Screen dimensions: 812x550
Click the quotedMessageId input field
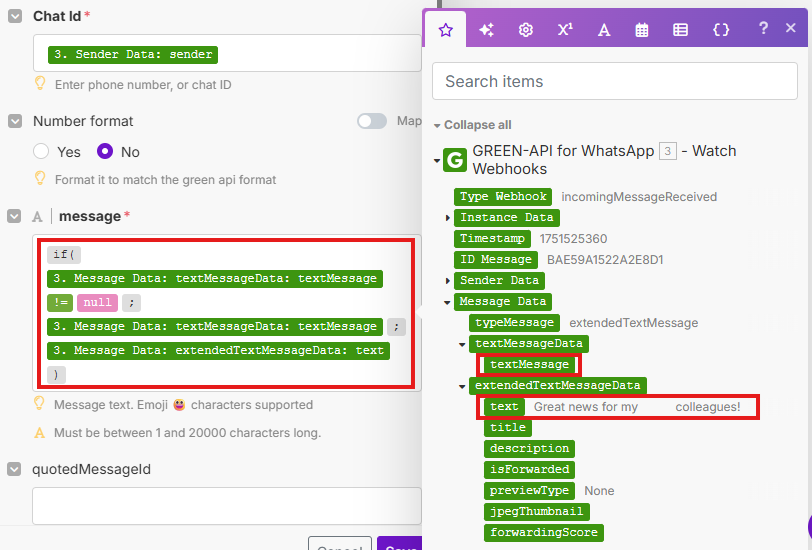(x=227, y=506)
